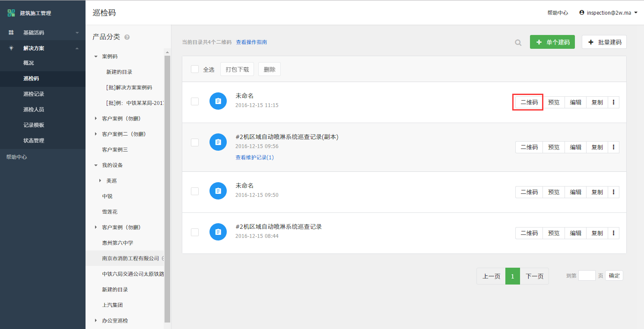Open more options for first 未命名 record
Screen dimensions: 644x329
[x=613, y=102]
